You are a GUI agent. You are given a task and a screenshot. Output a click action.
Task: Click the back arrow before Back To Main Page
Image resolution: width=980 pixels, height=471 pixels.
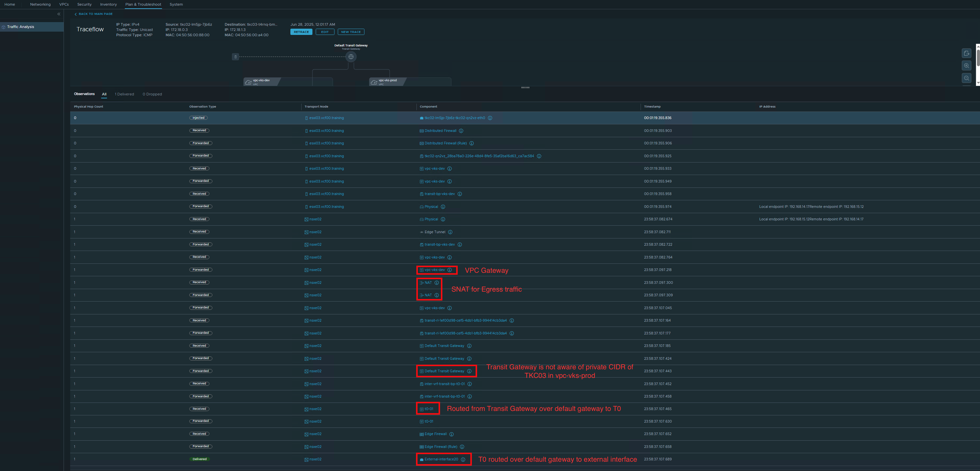click(x=76, y=14)
